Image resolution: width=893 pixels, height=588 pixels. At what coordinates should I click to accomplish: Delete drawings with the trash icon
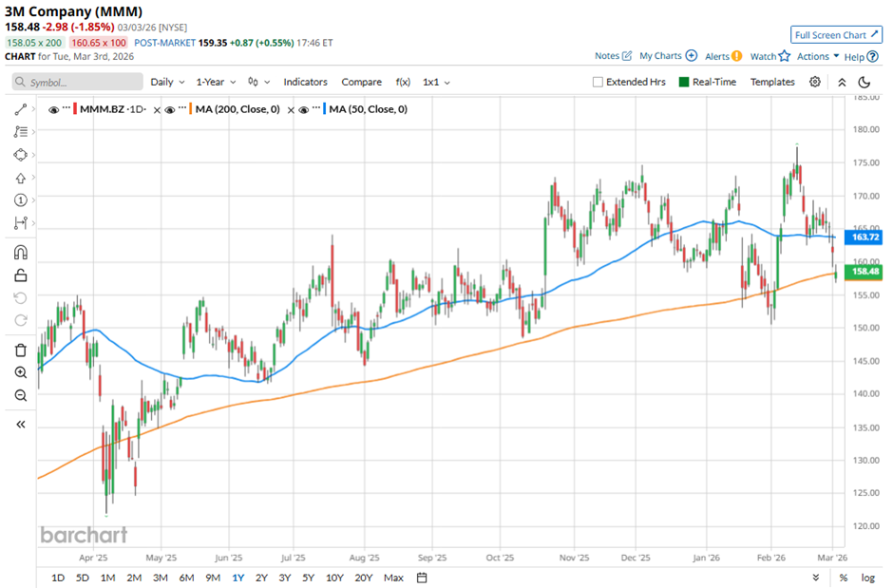pyautogui.click(x=20, y=350)
